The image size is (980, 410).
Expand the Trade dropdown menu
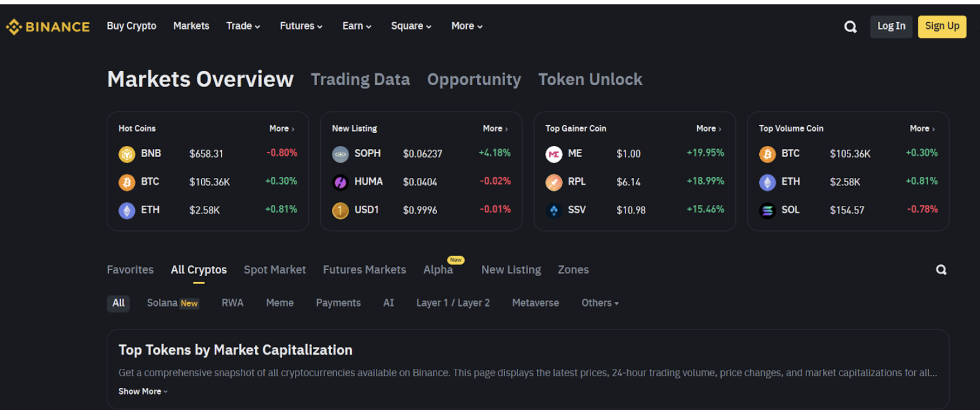243,26
